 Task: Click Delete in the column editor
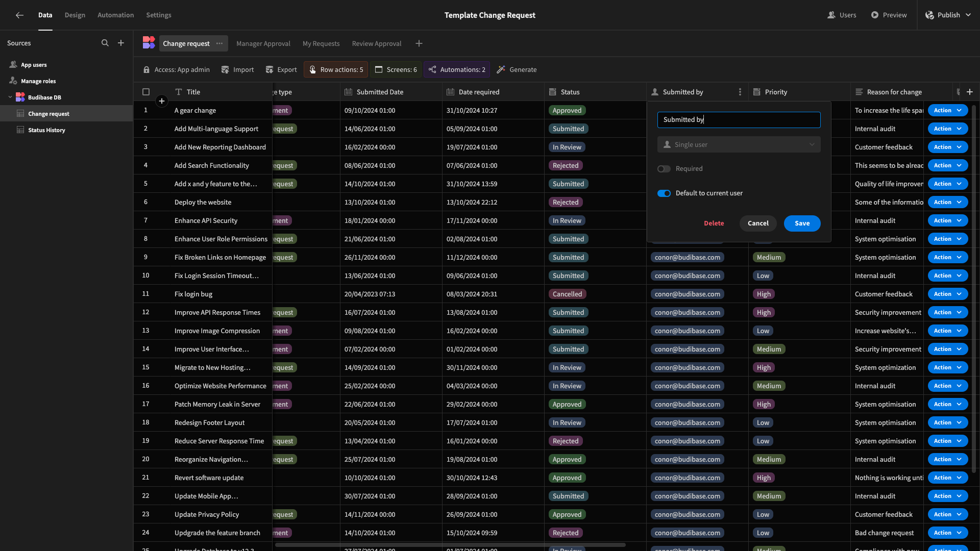714,223
